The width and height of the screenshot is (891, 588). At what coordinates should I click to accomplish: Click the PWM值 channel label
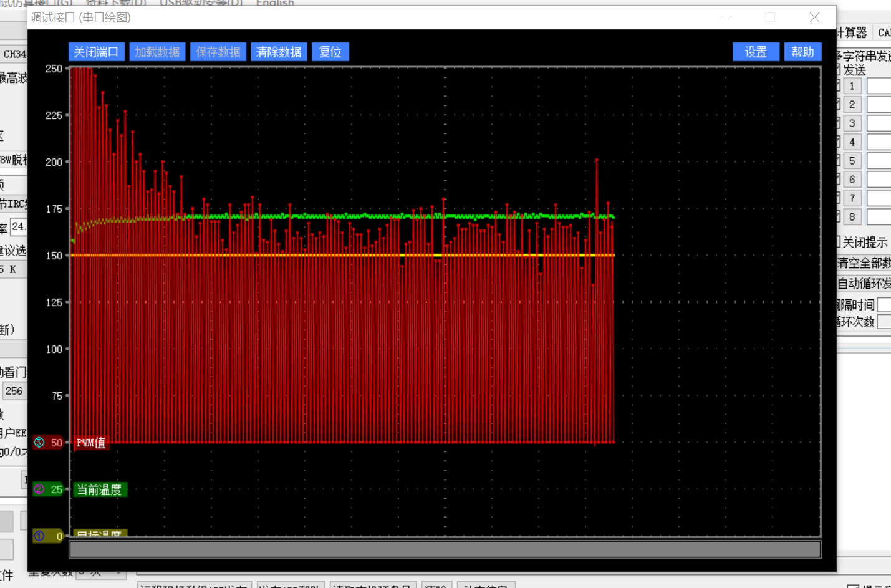tap(91, 443)
